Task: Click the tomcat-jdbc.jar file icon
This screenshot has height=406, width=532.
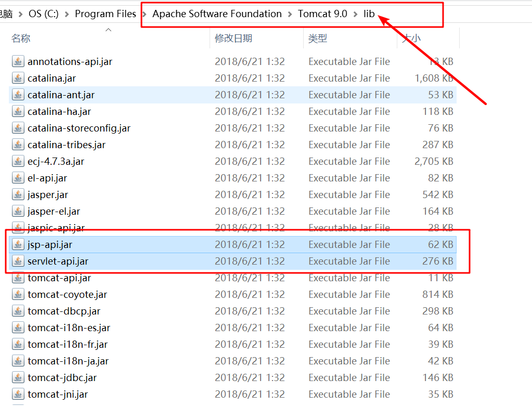Action: 18,377
